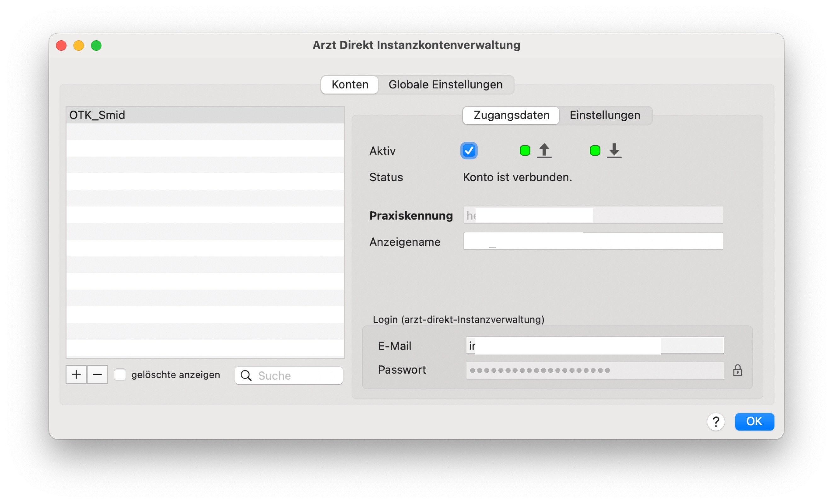Click the green download status indicator
The width and height of the screenshot is (833, 504).
[595, 151]
